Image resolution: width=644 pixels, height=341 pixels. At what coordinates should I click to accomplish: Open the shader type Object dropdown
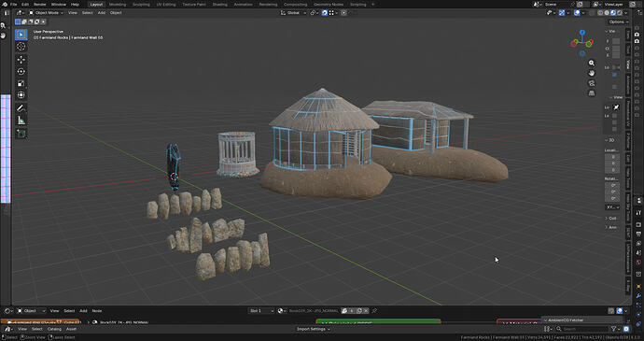[x=31, y=310]
